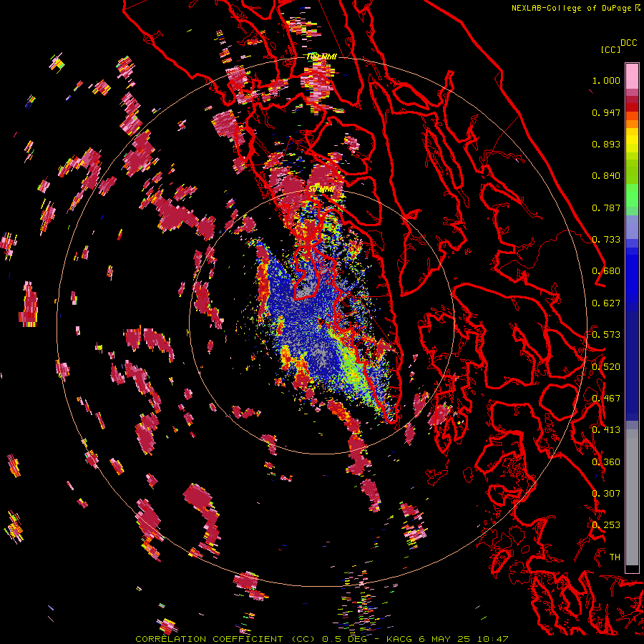
Task: Select the 0.467 scale value
Action: click(606, 399)
